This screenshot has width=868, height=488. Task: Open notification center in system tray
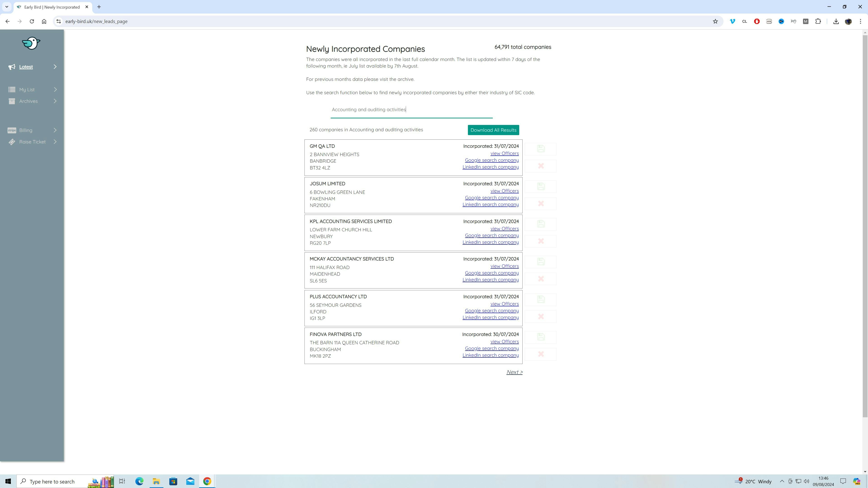click(843, 481)
